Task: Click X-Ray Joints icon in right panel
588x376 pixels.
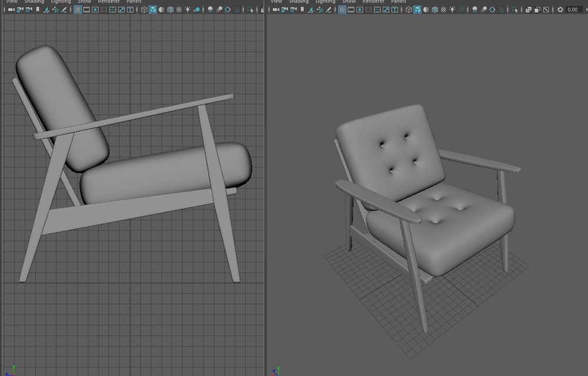Action: (x=546, y=10)
